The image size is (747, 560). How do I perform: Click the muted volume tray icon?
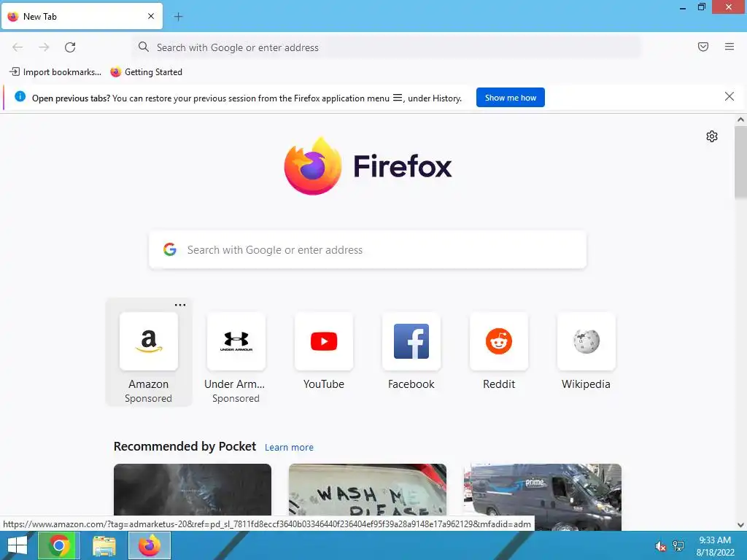click(660, 546)
